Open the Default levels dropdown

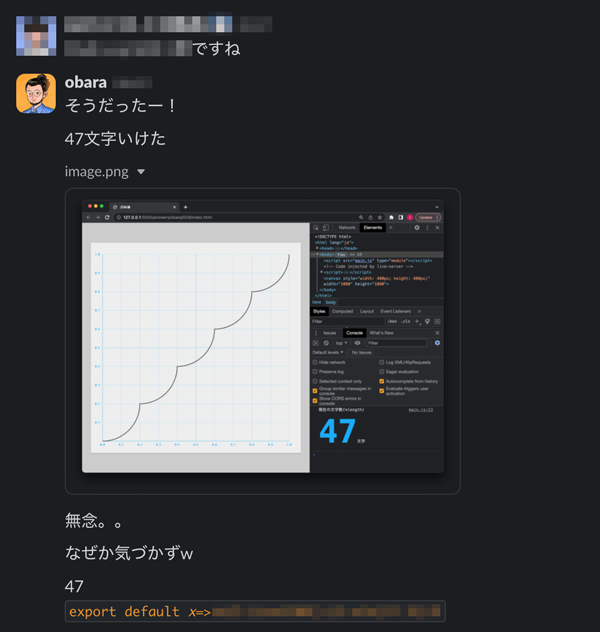pyautogui.click(x=328, y=353)
